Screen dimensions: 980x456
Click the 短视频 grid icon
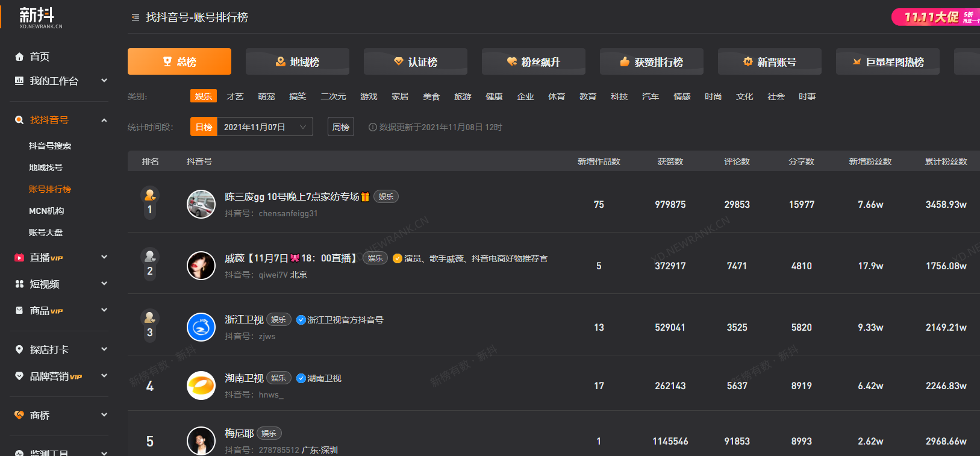19,284
